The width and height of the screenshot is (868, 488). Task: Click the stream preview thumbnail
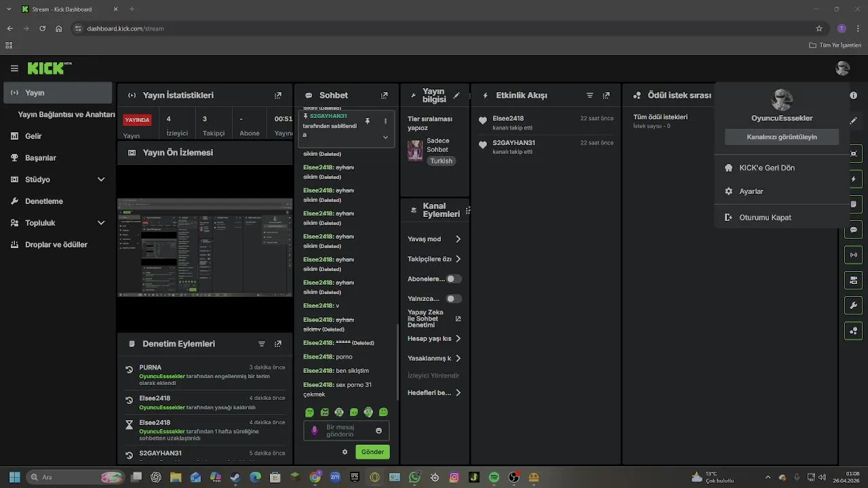[205, 247]
